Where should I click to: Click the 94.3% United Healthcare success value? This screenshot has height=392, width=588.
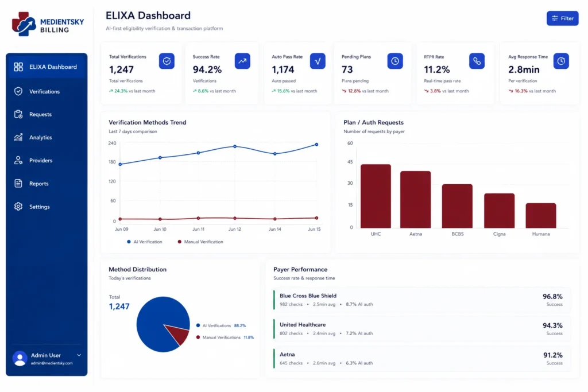[x=552, y=325]
